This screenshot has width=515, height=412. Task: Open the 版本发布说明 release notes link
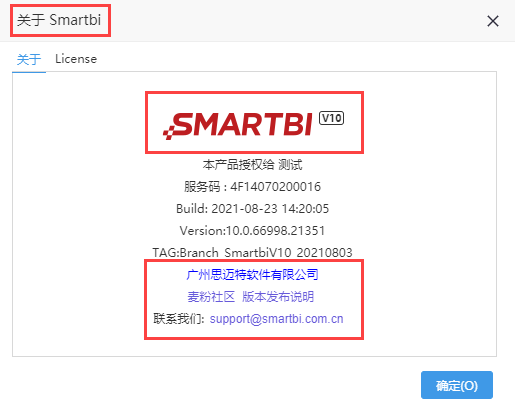278,296
